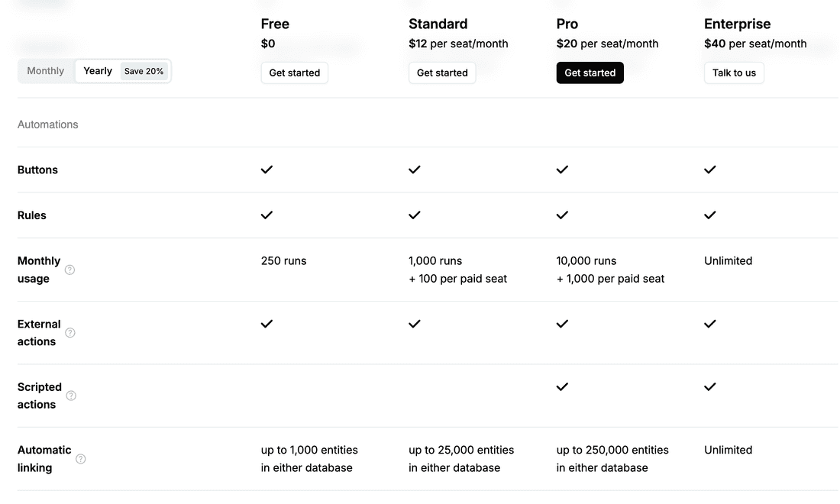Click the Save 20% badge
This screenshot has width=840, height=504.
tap(144, 71)
